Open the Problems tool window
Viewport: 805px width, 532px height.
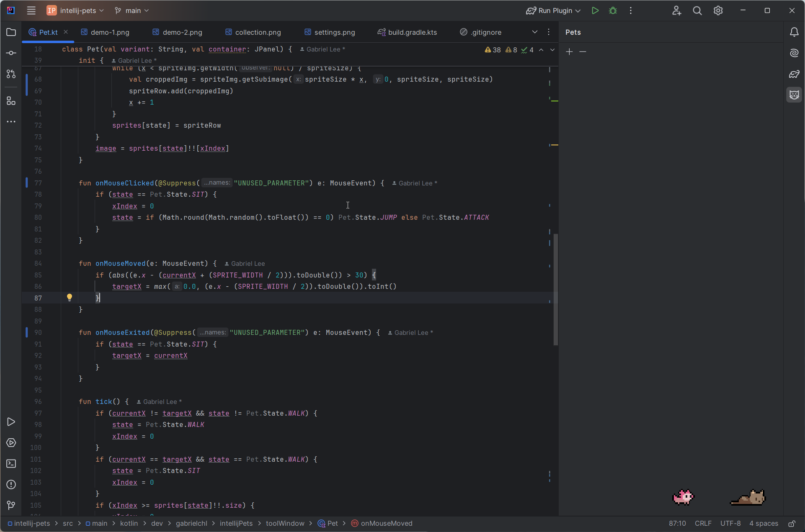(x=11, y=485)
